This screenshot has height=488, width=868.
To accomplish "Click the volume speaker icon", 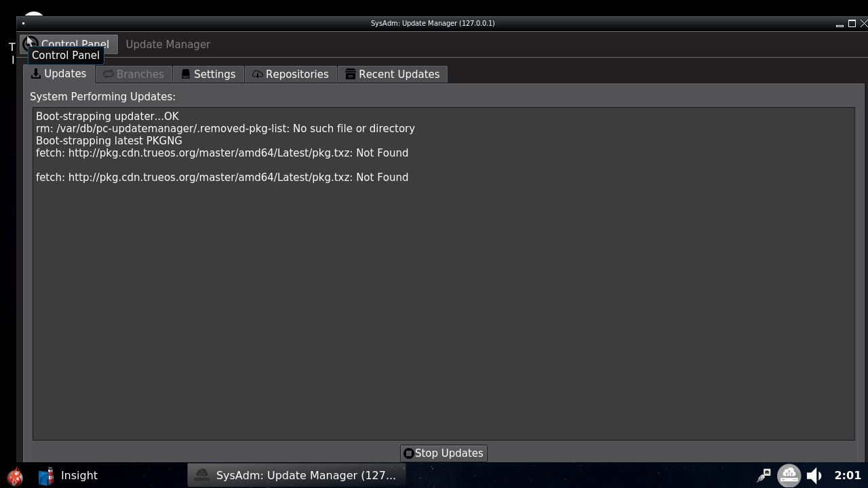I will click(814, 476).
